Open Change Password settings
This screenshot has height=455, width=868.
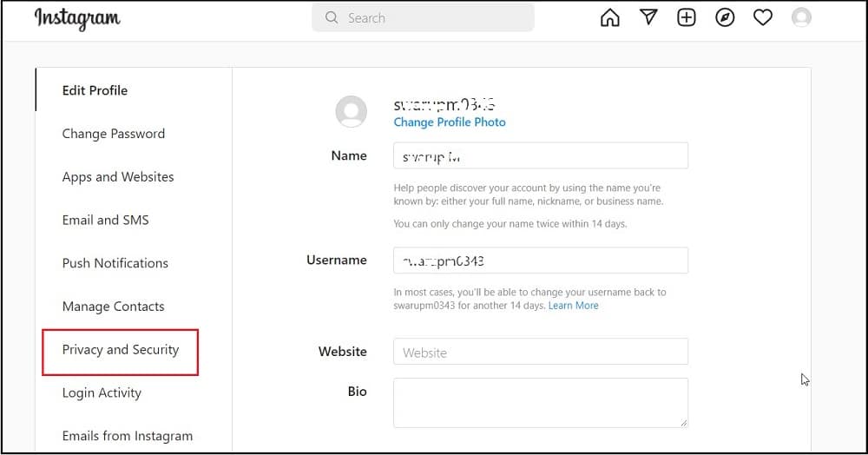114,134
